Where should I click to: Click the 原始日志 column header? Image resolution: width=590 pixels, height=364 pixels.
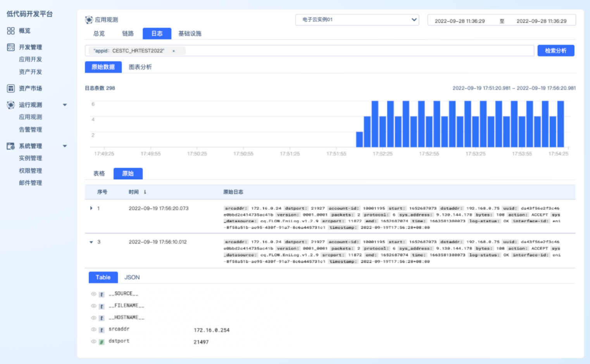[x=233, y=192]
